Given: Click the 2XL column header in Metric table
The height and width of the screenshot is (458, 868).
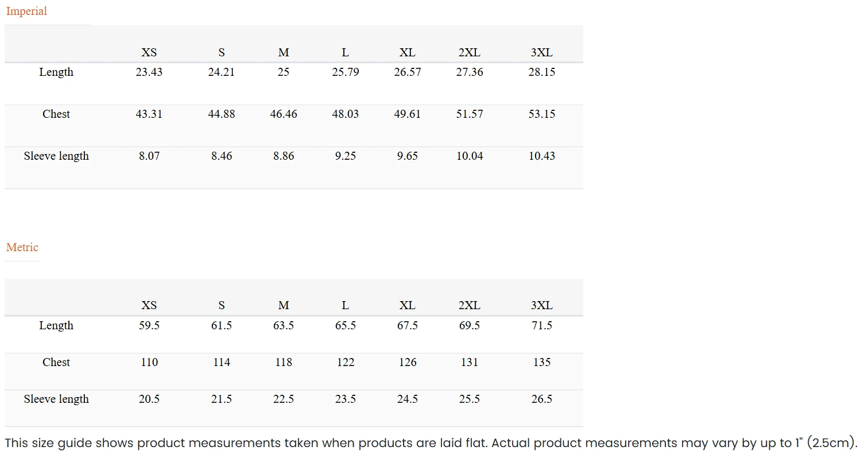Looking at the screenshot, I should coord(469,306).
